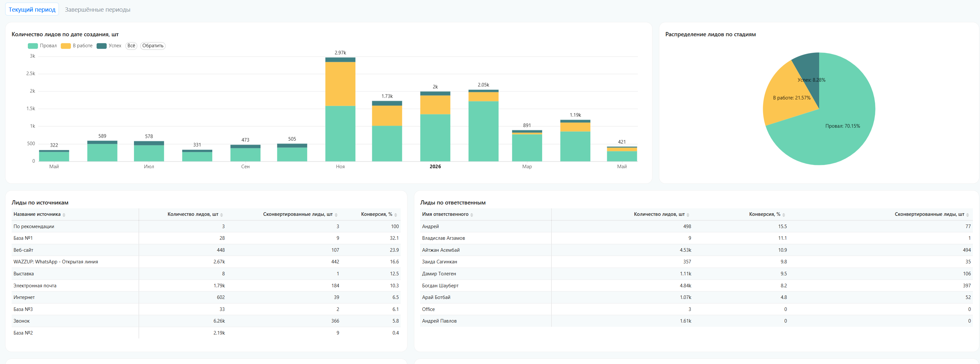Toggle Успех series in chart legend

tap(109, 46)
